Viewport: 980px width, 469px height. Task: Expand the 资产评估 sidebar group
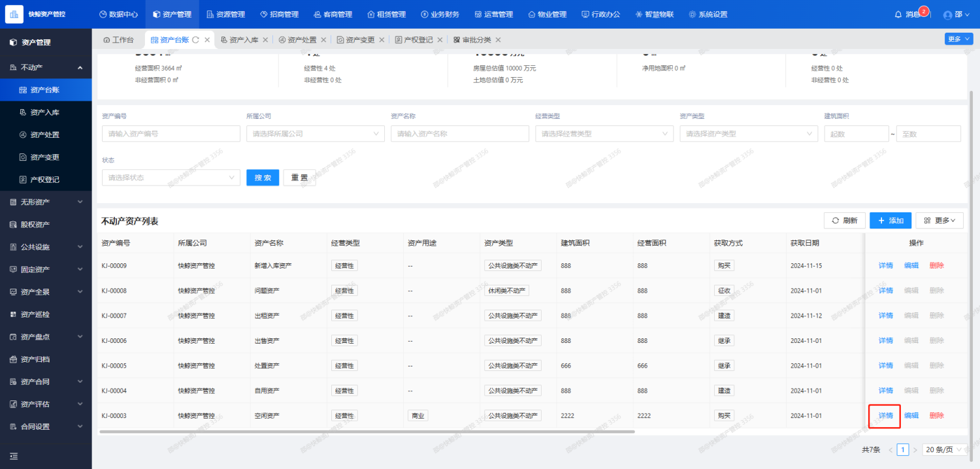pos(46,404)
